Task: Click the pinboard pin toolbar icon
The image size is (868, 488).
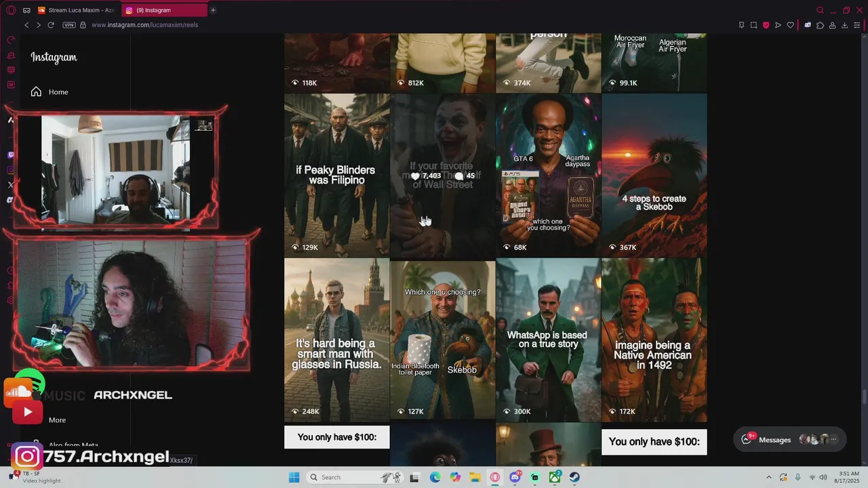Action: pyautogui.click(x=741, y=25)
